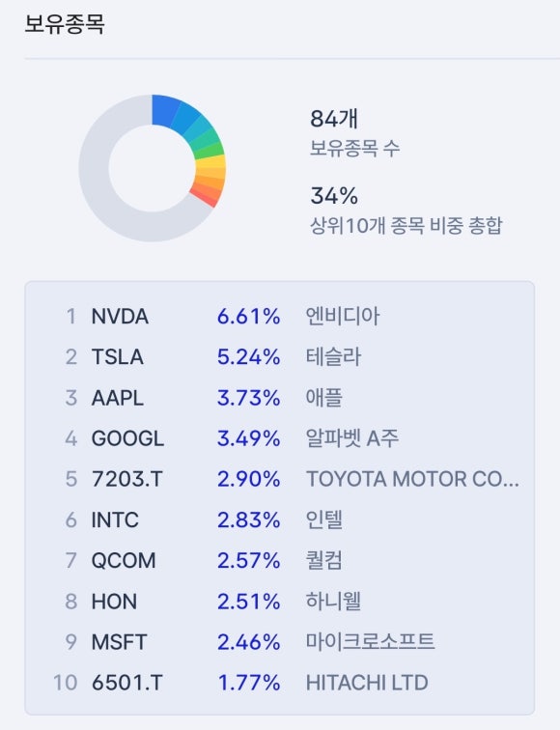Select the 6501.T Hitachi row
This screenshot has height=730, width=560.
tap(279, 683)
